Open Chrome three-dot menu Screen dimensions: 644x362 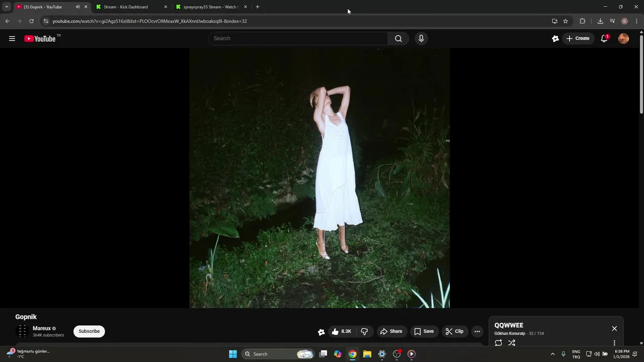[x=637, y=21]
